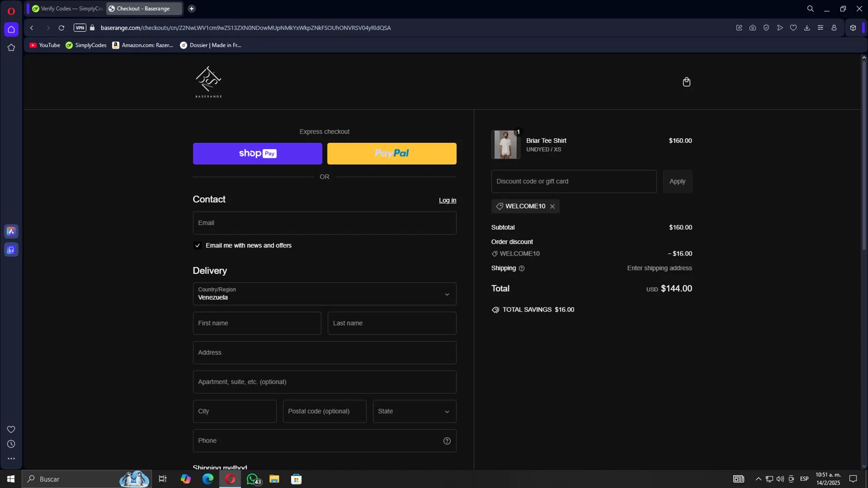
Task: Open the phone field help icon
Action: tap(447, 441)
